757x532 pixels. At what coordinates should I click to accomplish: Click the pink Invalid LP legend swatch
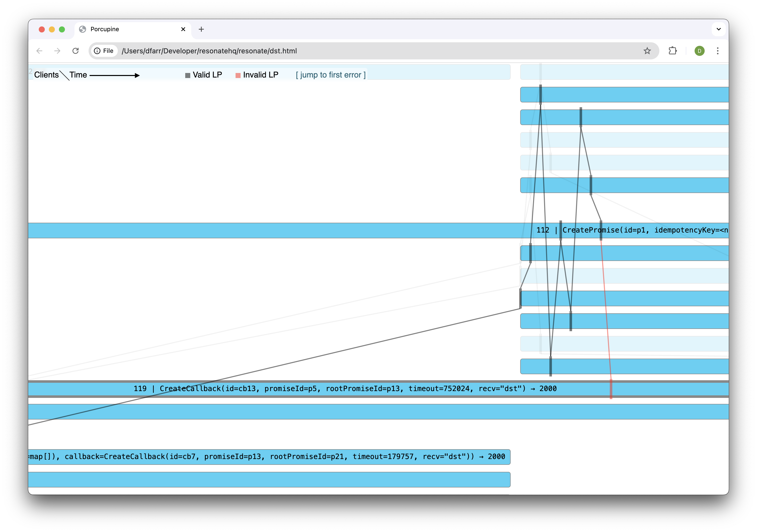pyautogui.click(x=238, y=75)
